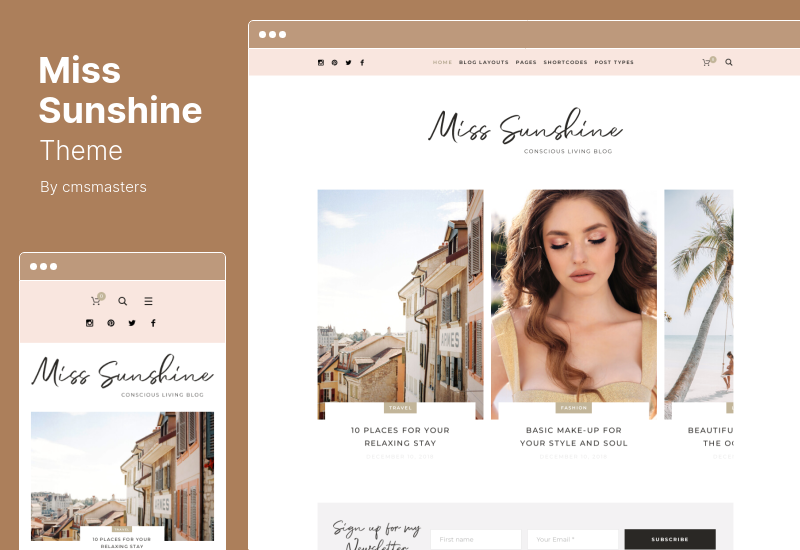
Task: Open the Twitter icon in desktop header
Action: click(x=348, y=63)
